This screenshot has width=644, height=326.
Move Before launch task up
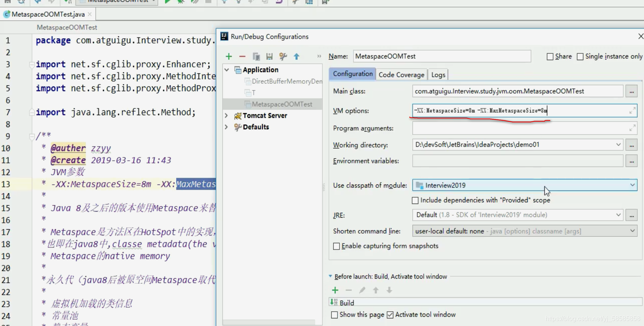point(376,290)
